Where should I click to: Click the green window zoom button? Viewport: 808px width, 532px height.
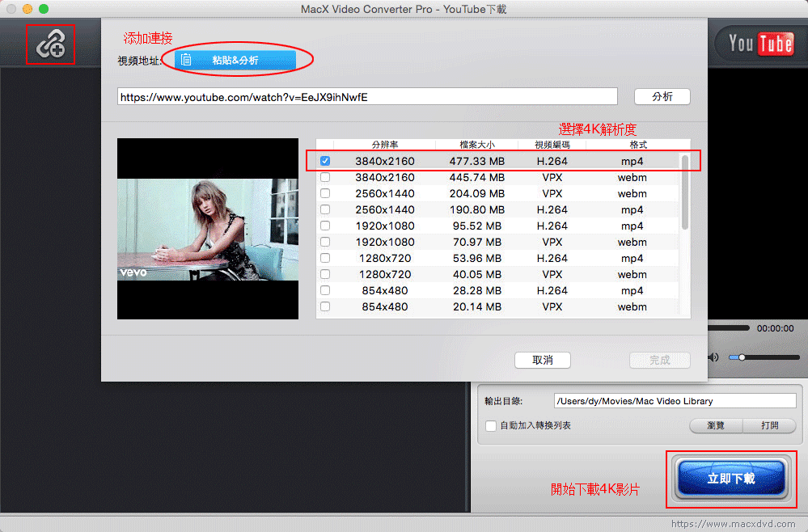pyautogui.click(x=44, y=9)
